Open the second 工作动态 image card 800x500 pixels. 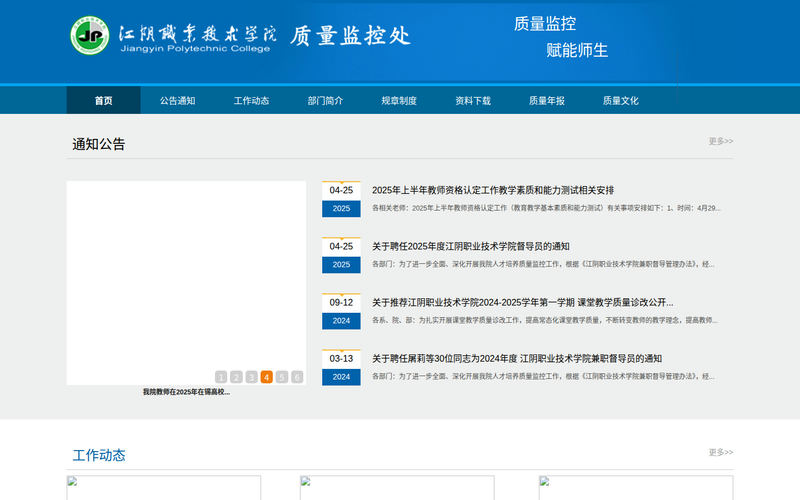tap(397, 488)
